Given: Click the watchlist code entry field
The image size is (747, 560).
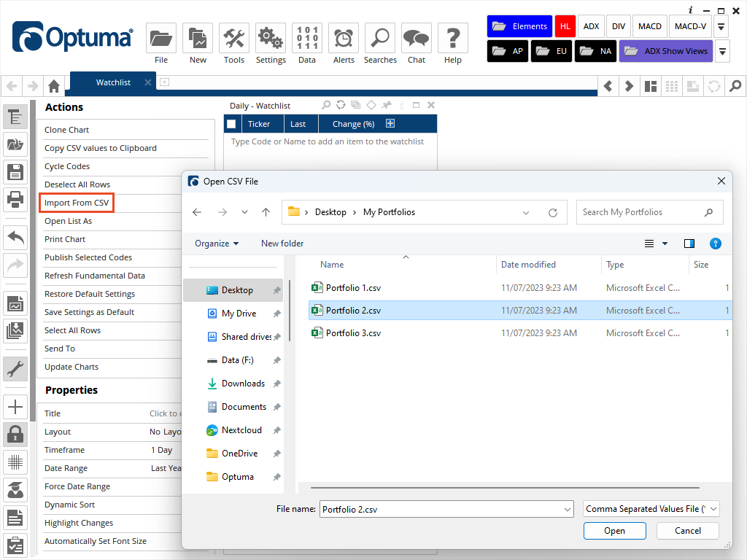Looking at the screenshot, I should point(330,142).
